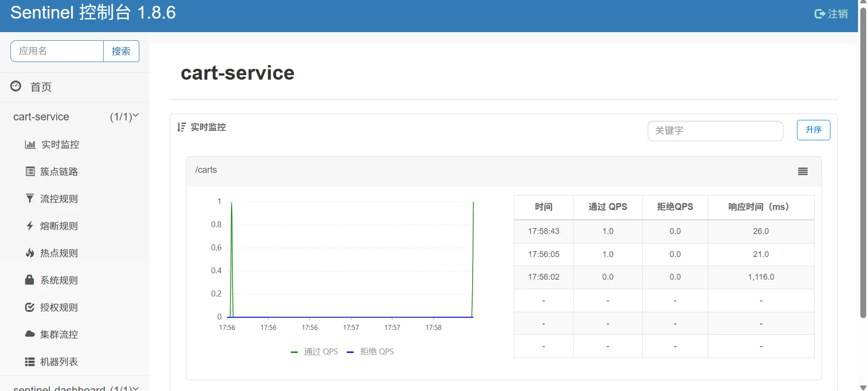Click the 17:58 x-axis label
Viewport: 868px width, 391px height.
[433, 328]
